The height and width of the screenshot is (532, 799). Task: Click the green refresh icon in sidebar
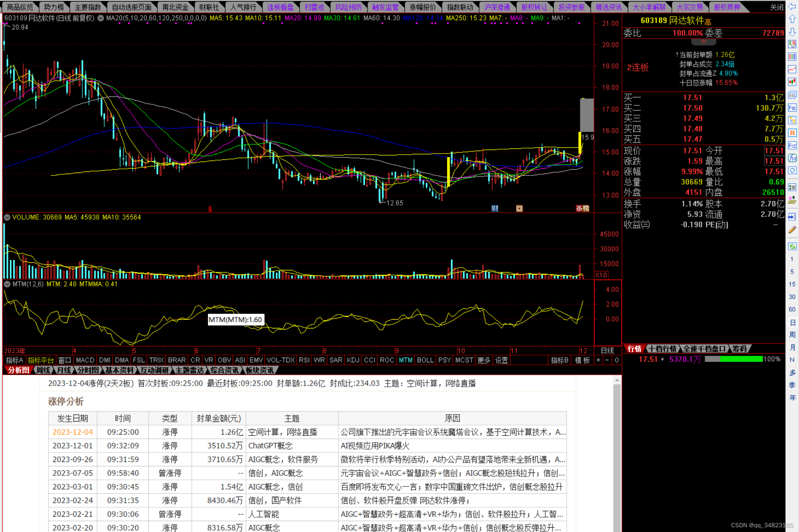(792, 247)
